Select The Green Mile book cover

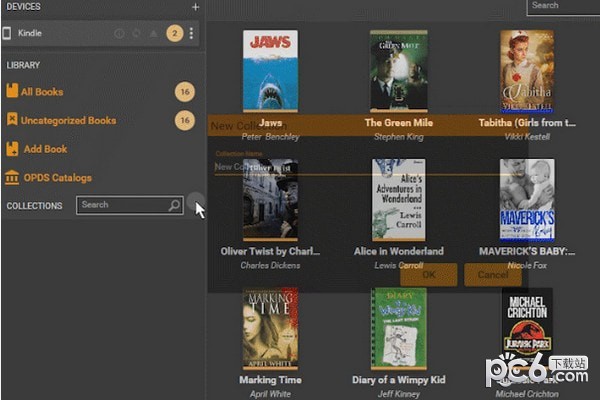(399, 71)
